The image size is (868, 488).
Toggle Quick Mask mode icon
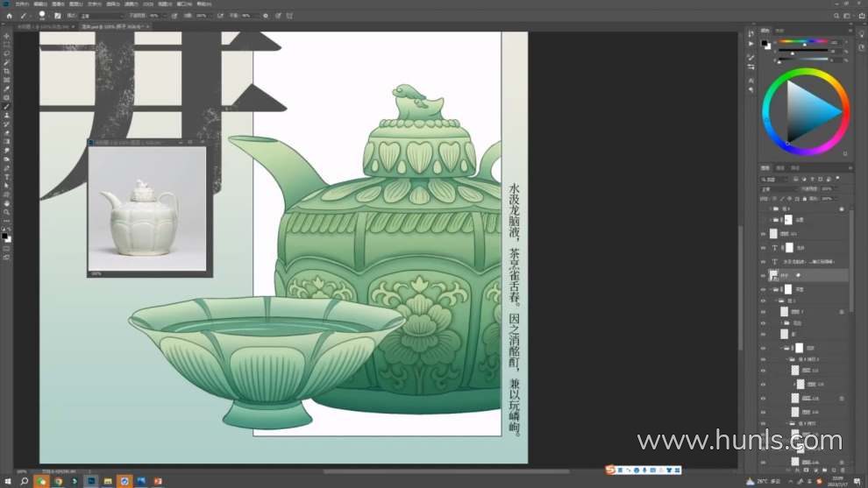pos(7,249)
